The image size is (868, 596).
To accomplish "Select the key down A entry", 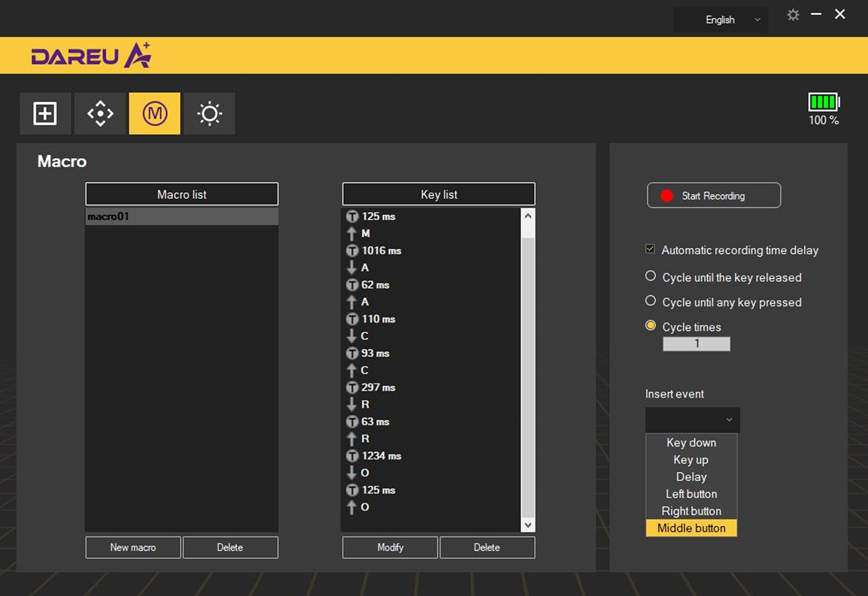I will [x=364, y=268].
